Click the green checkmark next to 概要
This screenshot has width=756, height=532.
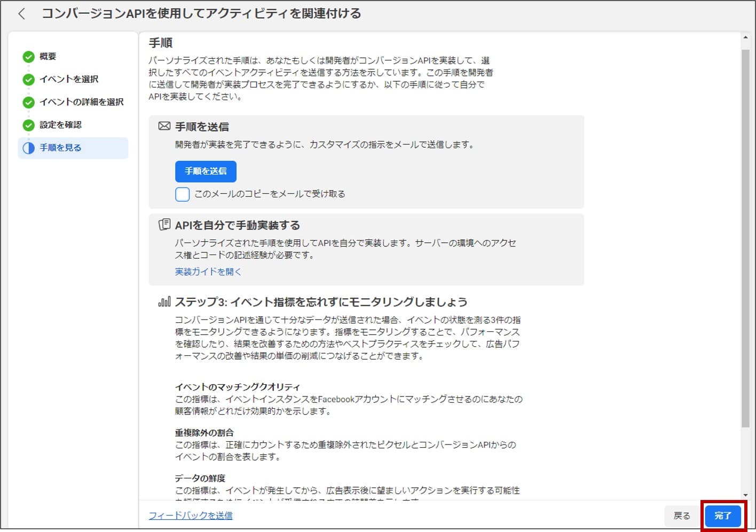pos(28,57)
